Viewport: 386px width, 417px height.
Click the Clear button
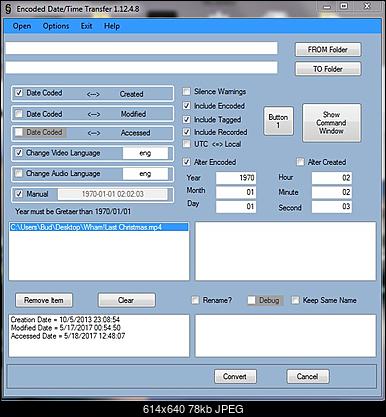click(x=126, y=300)
